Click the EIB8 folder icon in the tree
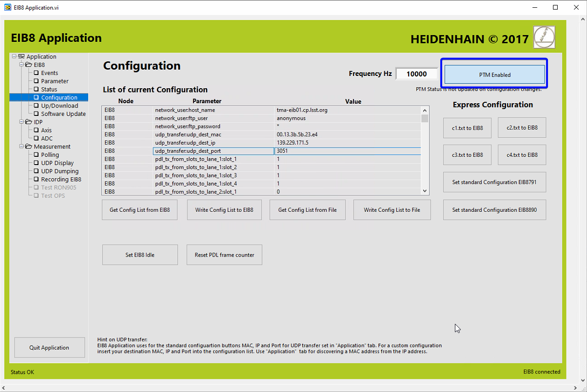Image resolution: width=587 pixels, height=392 pixels. pyautogui.click(x=29, y=65)
